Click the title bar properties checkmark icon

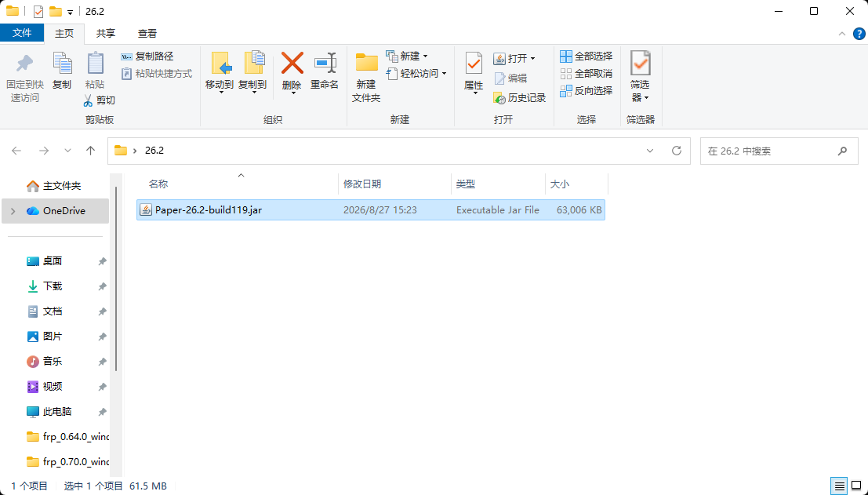coord(38,11)
